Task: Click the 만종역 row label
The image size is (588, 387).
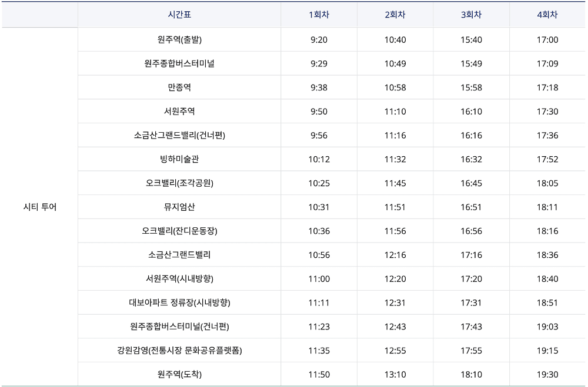Action: [180, 87]
